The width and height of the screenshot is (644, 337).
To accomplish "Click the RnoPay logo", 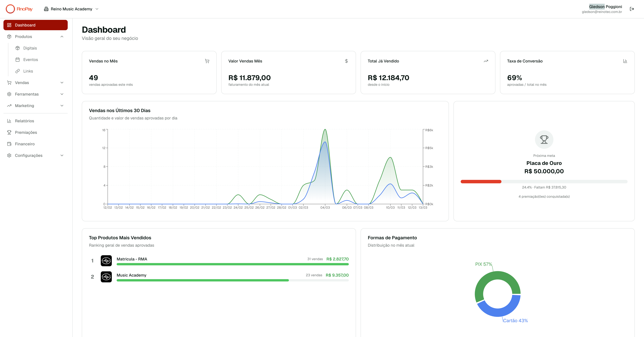I will (19, 9).
